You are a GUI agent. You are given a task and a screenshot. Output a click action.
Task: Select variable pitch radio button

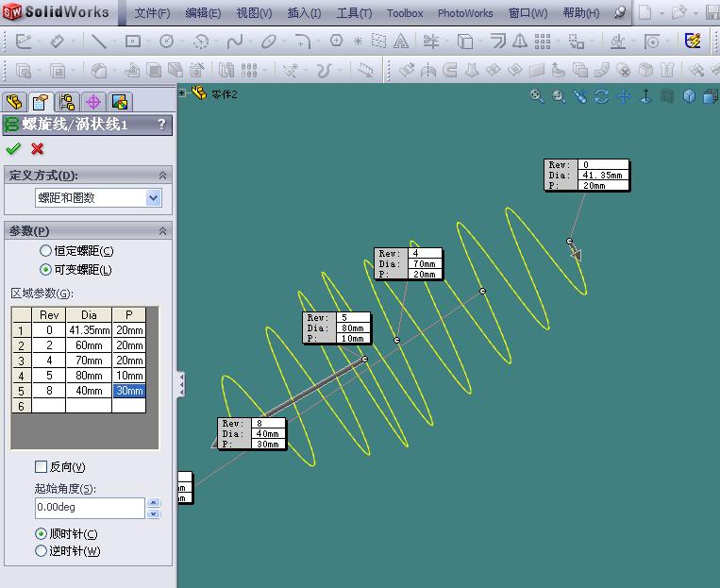coord(45,270)
